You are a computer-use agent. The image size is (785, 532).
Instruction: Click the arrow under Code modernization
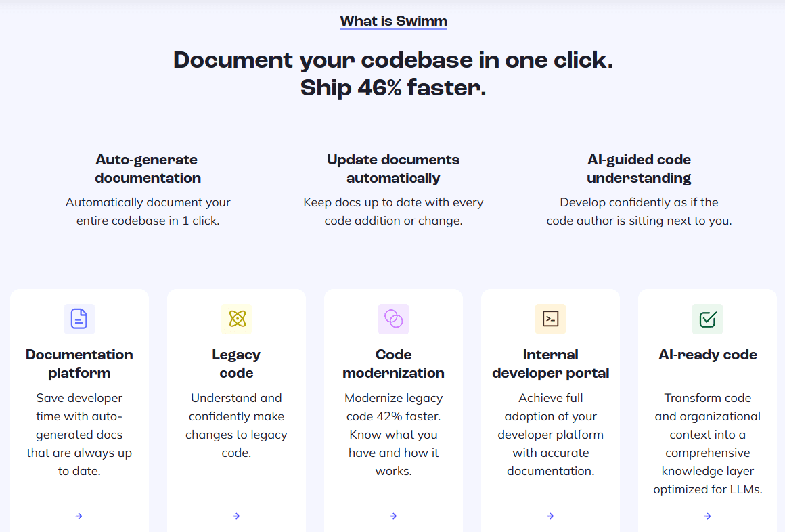393,516
